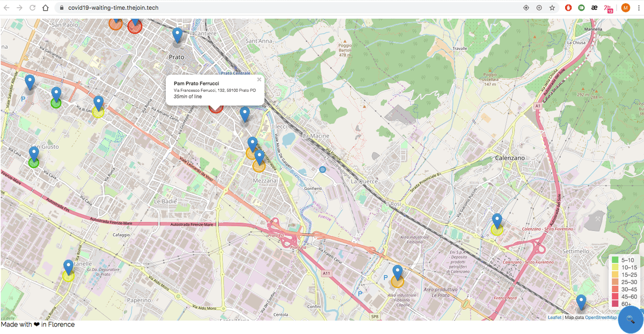Select the magnifier search control on the map
The width and height of the screenshot is (644, 334).
[x=629, y=318]
